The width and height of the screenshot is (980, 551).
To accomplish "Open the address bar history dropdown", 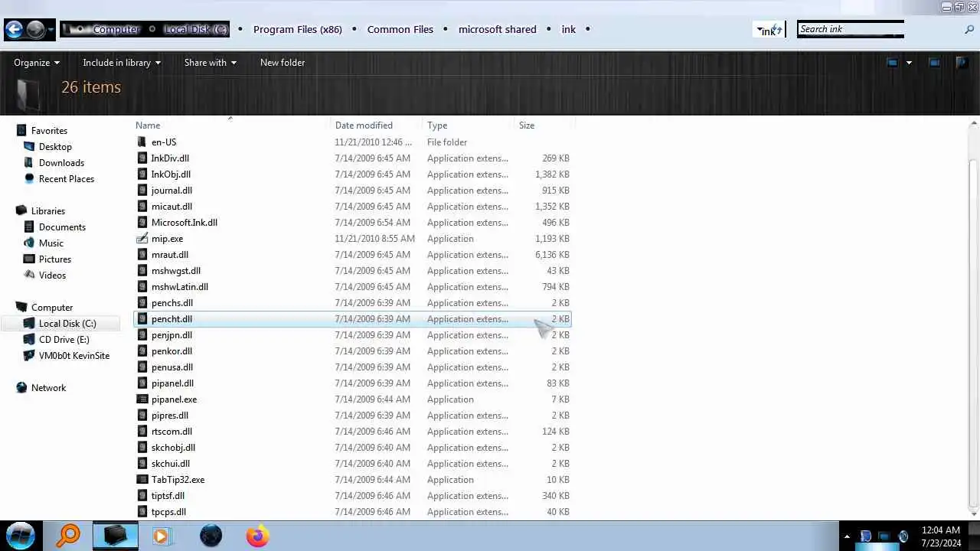I will pyautogui.click(x=759, y=30).
